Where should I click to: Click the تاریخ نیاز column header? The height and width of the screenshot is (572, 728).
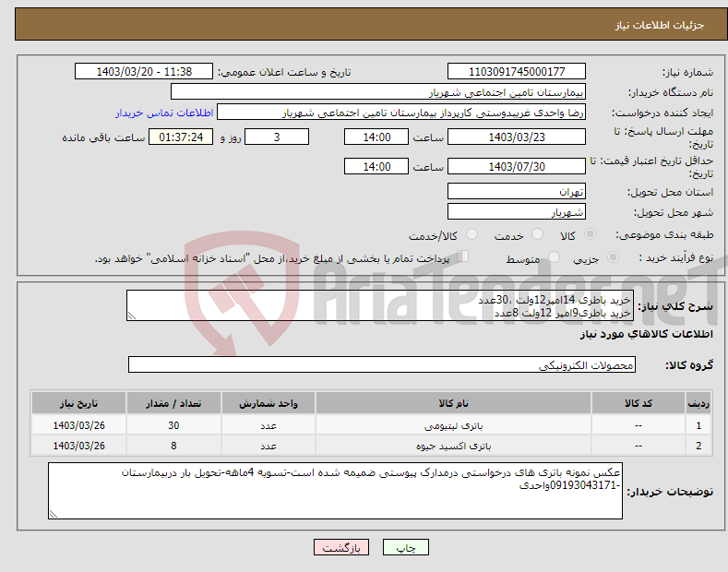click(79, 403)
